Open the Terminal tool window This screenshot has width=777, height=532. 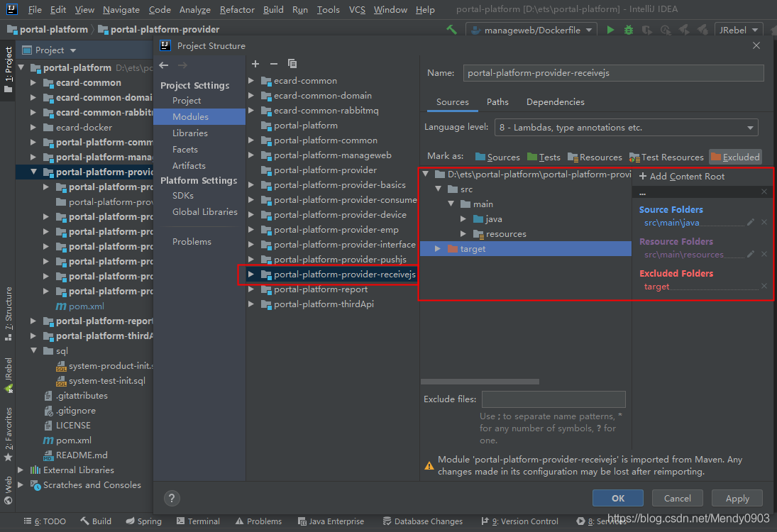click(198, 521)
